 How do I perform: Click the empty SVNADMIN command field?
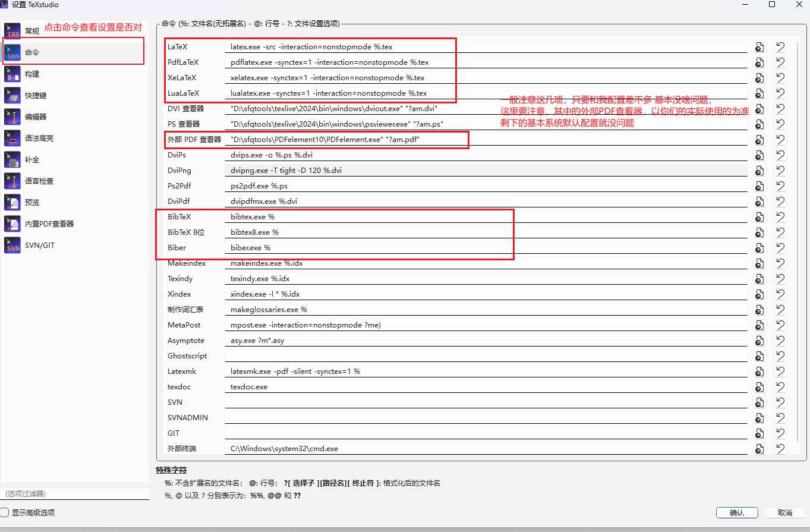tap(486, 417)
